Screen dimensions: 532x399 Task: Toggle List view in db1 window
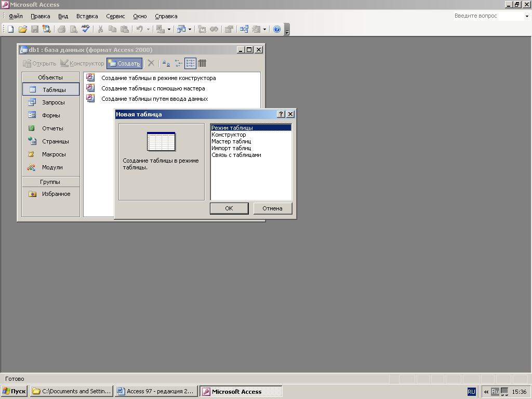point(190,63)
